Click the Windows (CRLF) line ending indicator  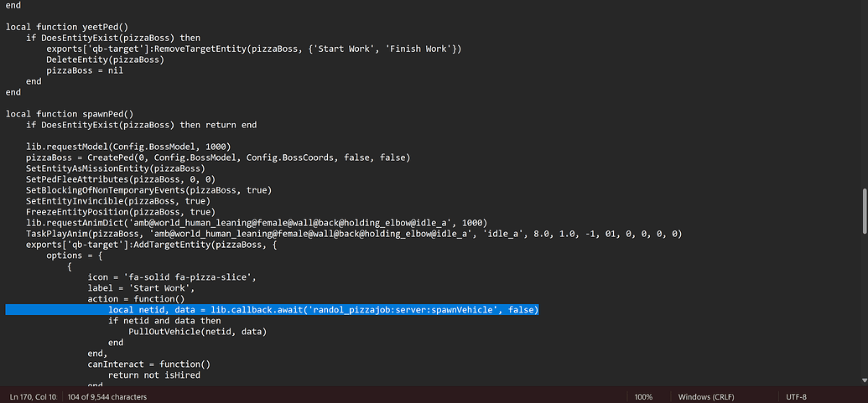click(x=704, y=395)
